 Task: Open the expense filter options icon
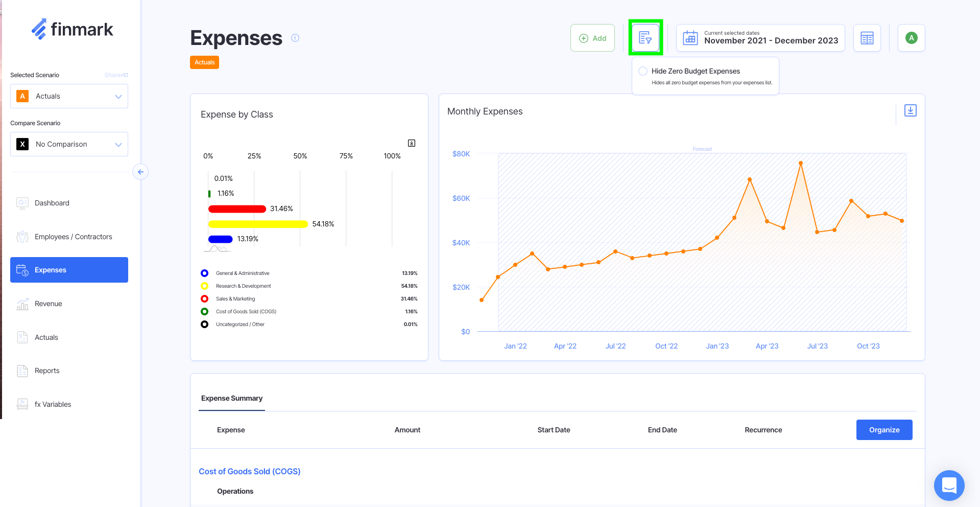645,38
